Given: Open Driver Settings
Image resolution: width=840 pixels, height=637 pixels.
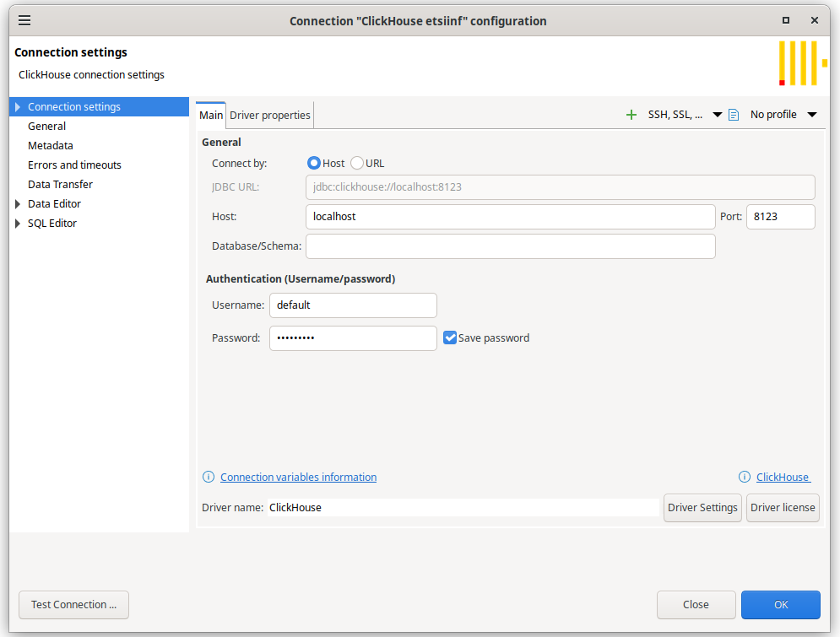Looking at the screenshot, I should tap(702, 507).
